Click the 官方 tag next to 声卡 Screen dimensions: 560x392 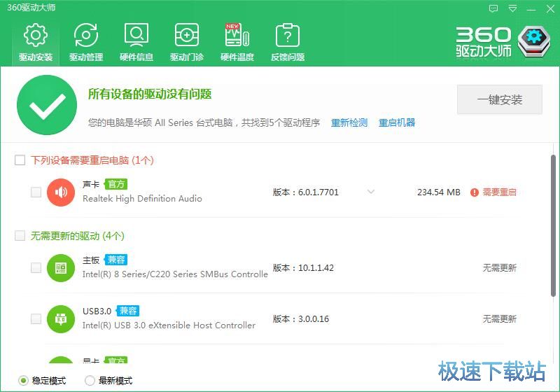click(x=116, y=184)
